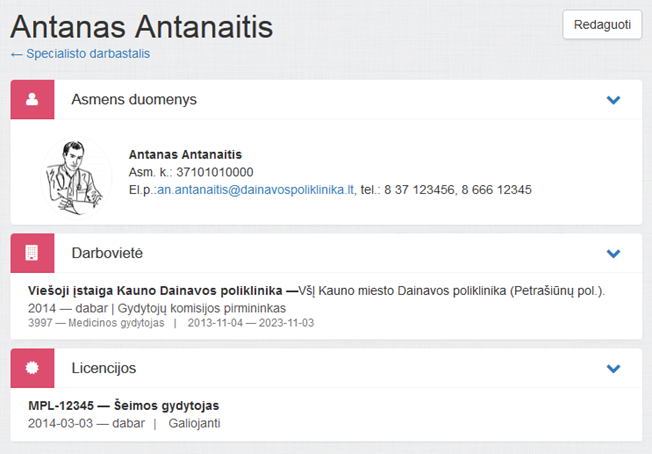Viewport: 652px width, 454px height.
Task: Click the Asmens duomenys section title
Action: pyautogui.click(x=134, y=100)
